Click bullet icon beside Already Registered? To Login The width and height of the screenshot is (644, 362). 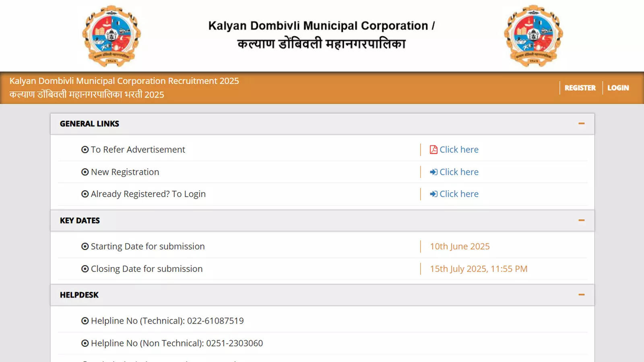point(85,194)
